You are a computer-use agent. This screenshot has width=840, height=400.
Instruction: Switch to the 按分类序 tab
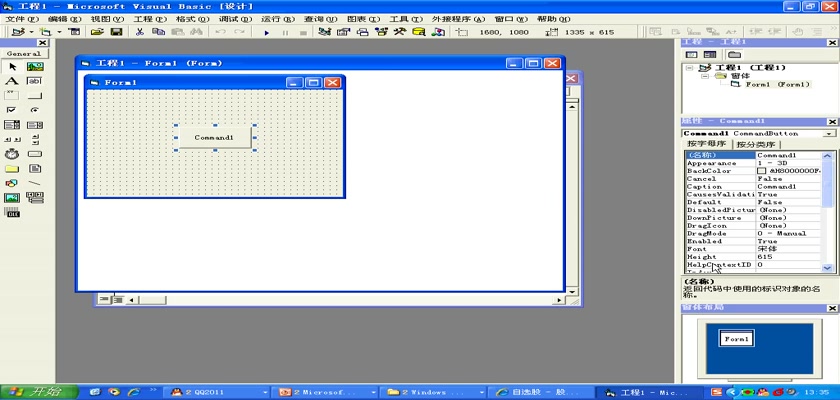coord(756,145)
